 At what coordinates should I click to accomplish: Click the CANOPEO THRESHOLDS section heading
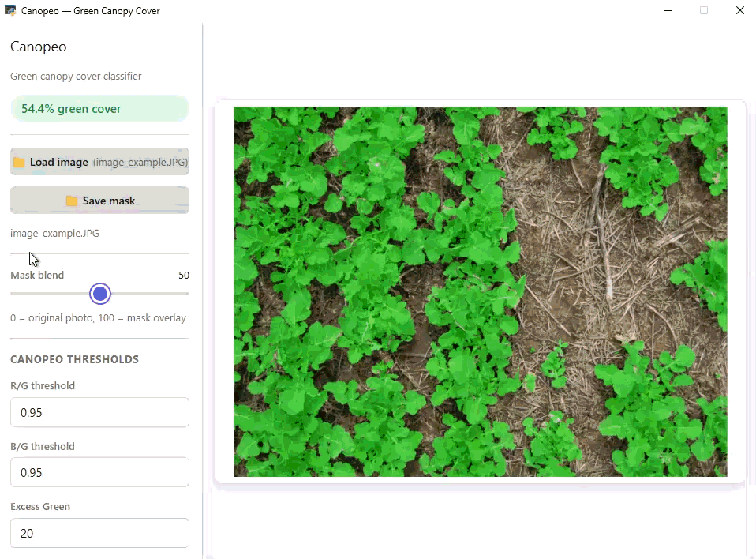pyautogui.click(x=75, y=359)
